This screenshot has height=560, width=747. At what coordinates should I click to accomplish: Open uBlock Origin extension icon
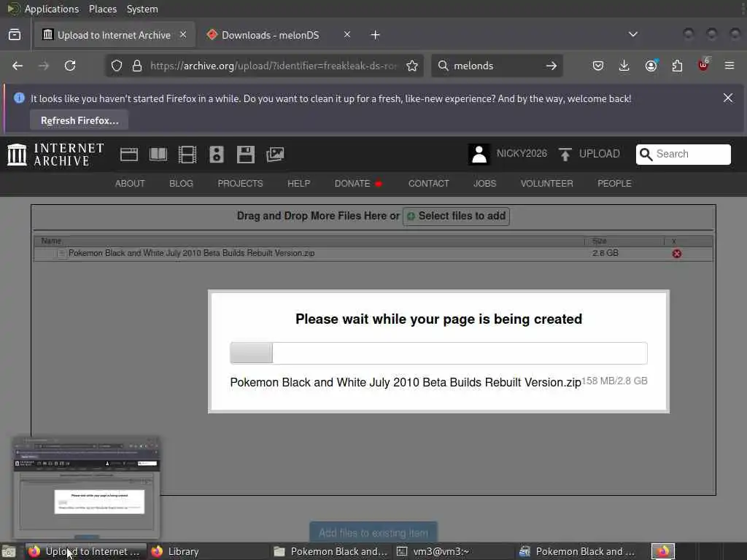coord(703,65)
